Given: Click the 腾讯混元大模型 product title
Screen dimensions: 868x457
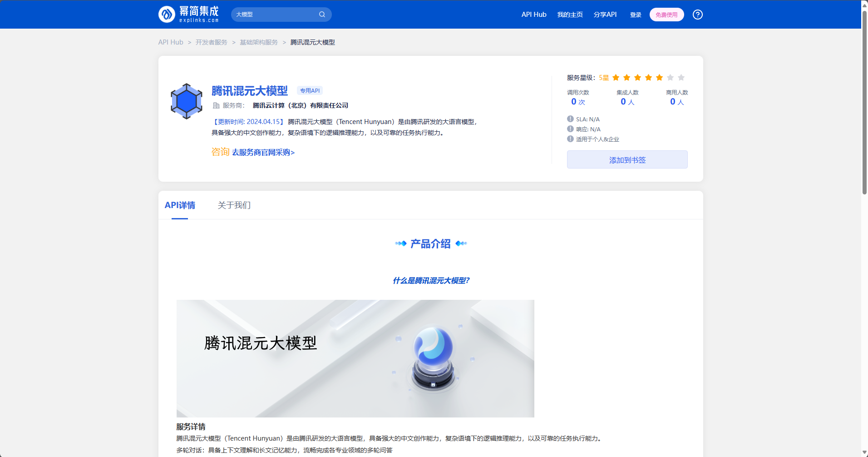Looking at the screenshot, I should 250,91.
